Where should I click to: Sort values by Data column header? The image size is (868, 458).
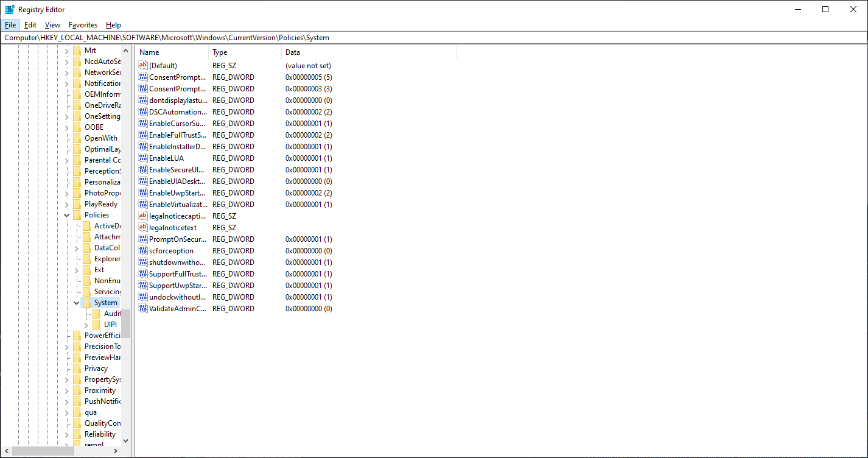point(369,52)
